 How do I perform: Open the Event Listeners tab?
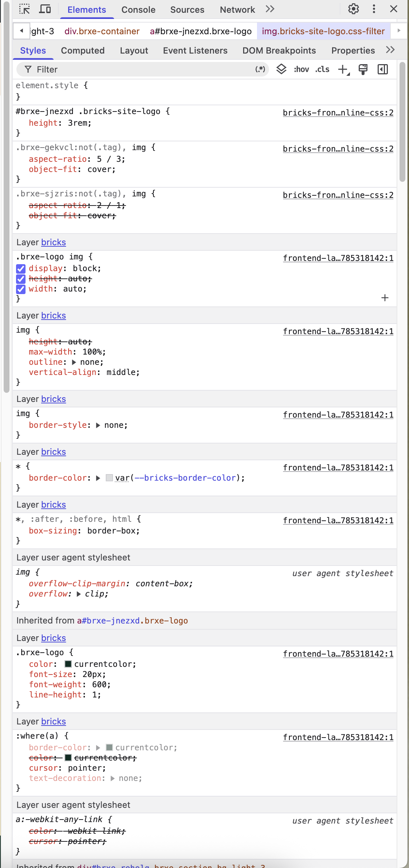(x=195, y=51)
